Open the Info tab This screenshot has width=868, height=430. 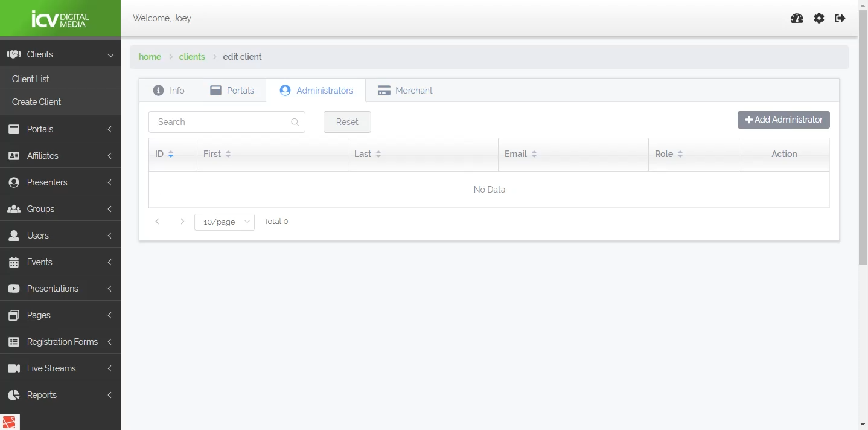point(169,91)
